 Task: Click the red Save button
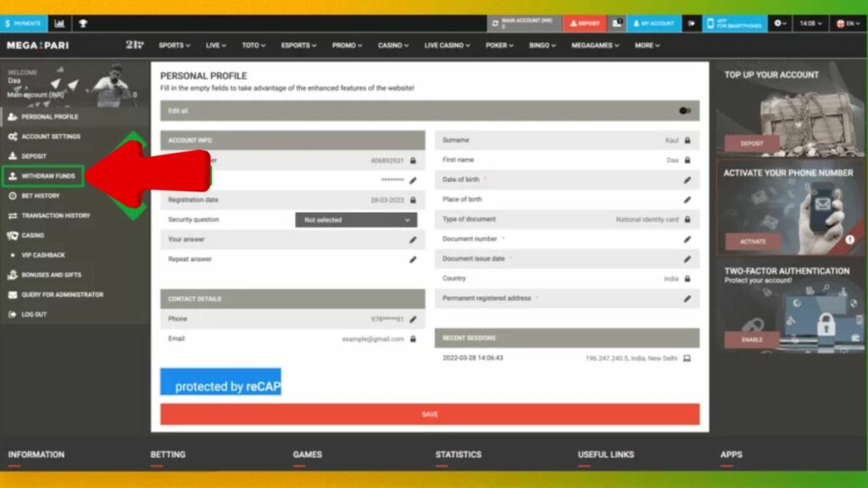pos(430,413)
